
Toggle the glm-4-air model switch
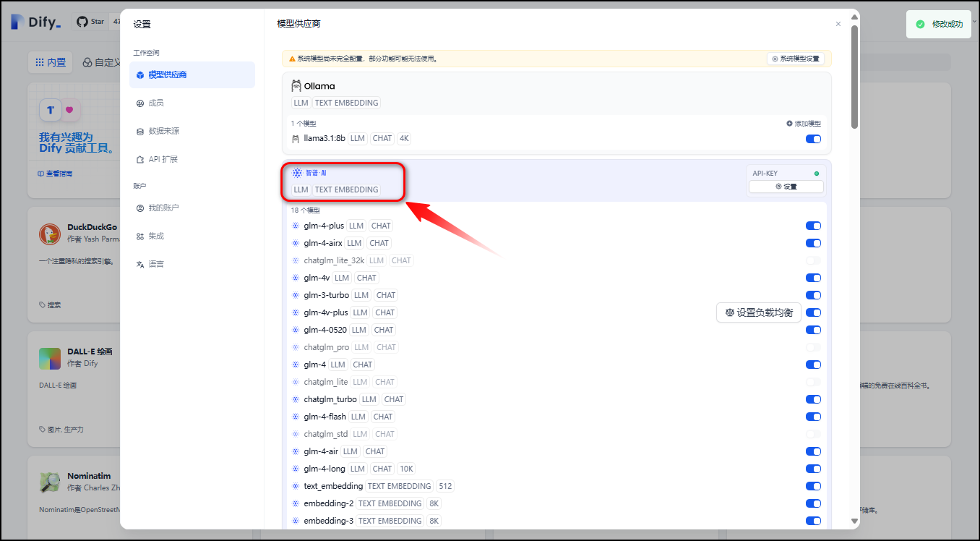coord(813,451)
